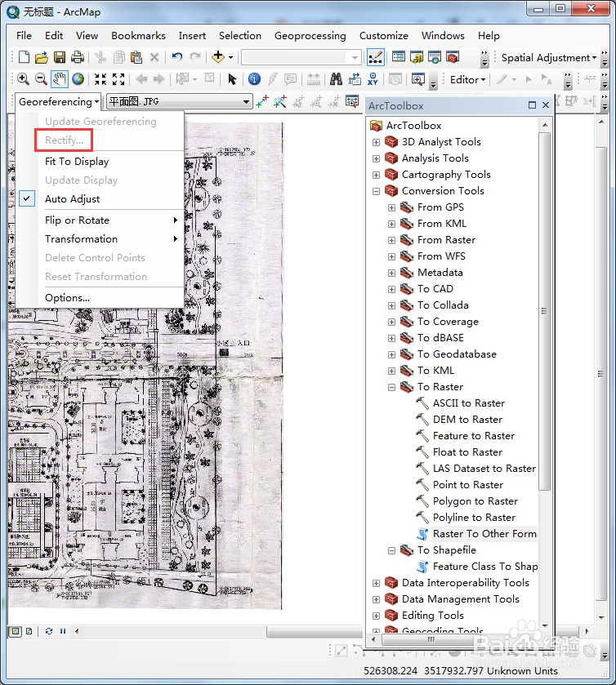Screen dimensions: 616x685
Task: Select the Polygon to Raster tool
Action: tap(475, 501)
